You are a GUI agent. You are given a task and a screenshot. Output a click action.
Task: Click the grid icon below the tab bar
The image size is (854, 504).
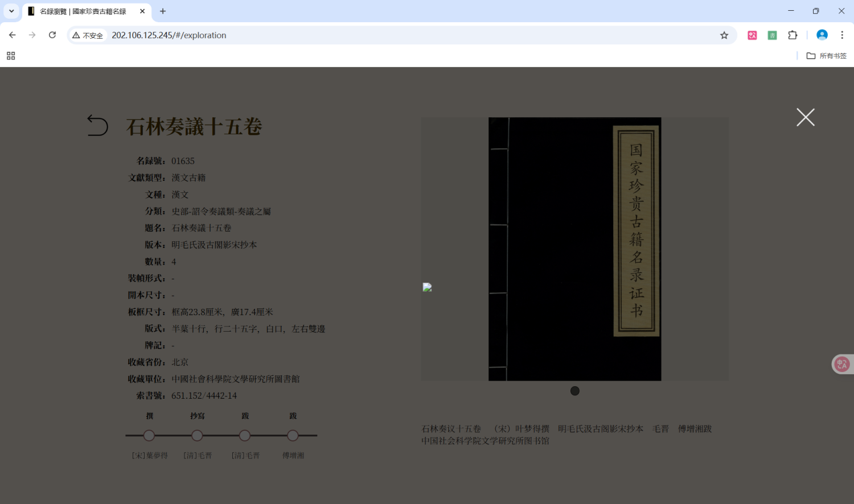click(10, 55)
